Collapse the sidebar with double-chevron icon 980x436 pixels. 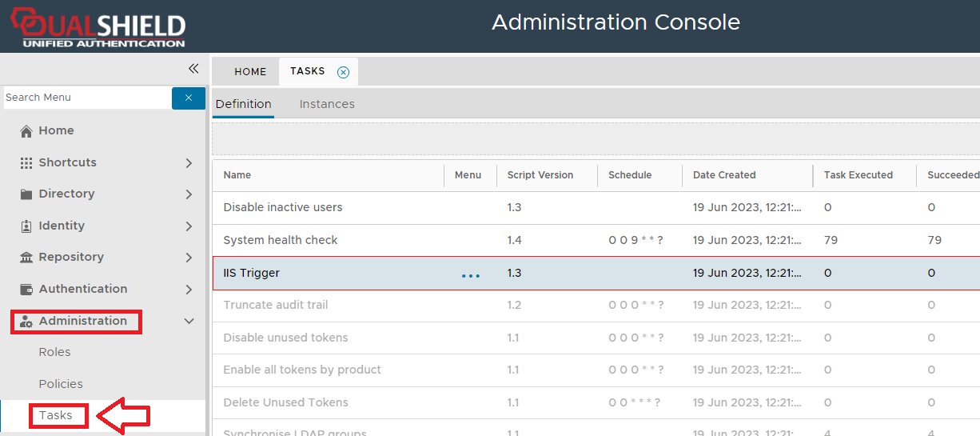pyautogui.click(x=193, y=69)
